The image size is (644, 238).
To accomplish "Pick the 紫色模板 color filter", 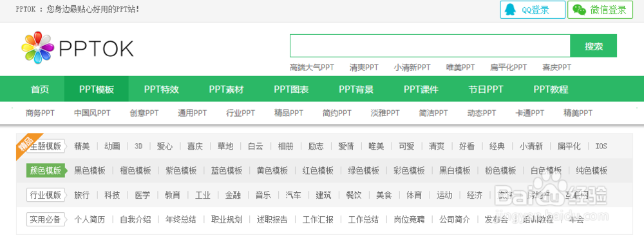I will point(181,170).
